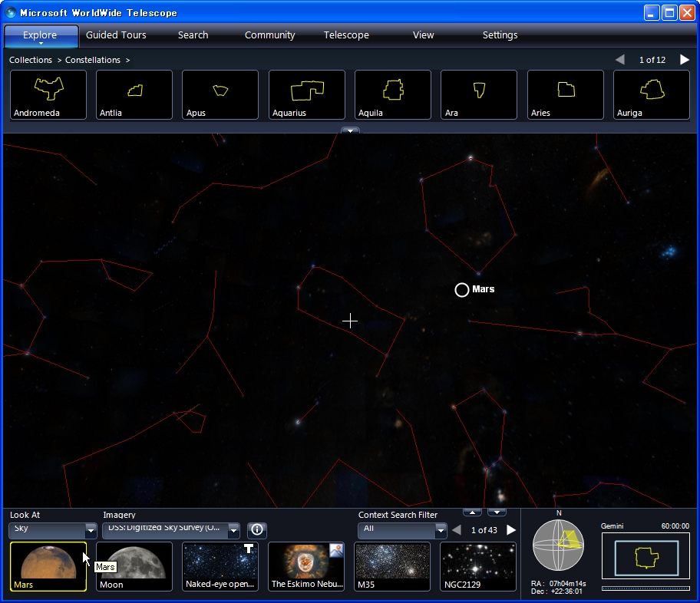Go to previous constellations page arrow
This screenshot has width=700, height=603.
pyautogui.click(x=619, y=59)
